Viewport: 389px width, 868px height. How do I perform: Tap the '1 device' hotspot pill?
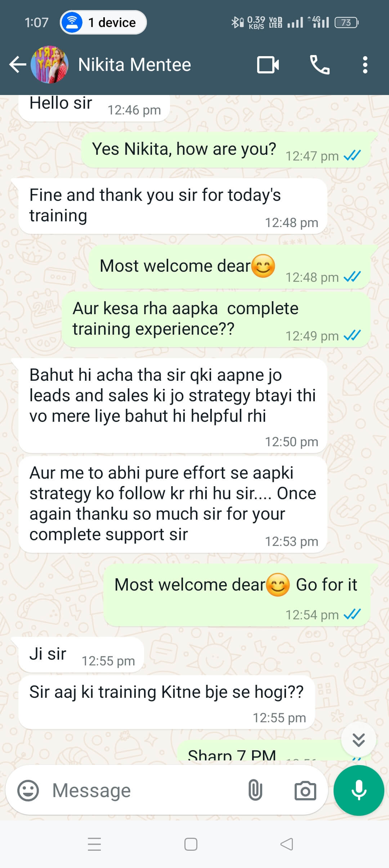point(103,22)
